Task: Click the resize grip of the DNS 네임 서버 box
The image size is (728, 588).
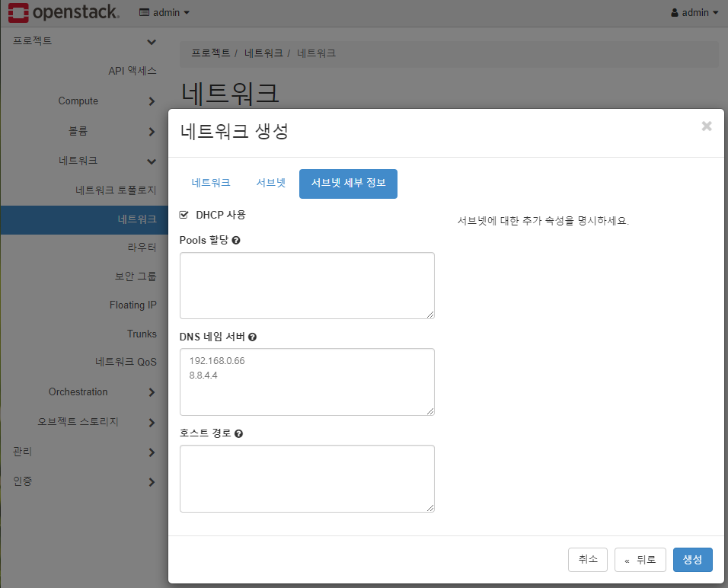Action: point(430,411)
